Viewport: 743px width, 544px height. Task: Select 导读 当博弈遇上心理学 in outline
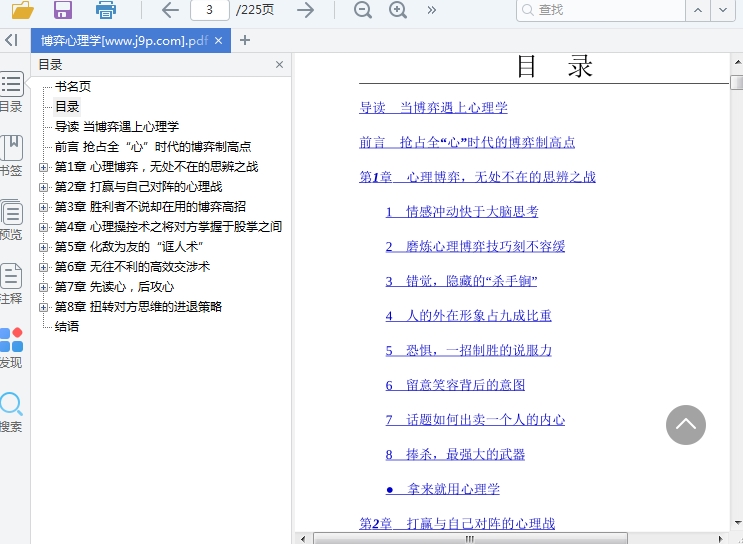117,127
